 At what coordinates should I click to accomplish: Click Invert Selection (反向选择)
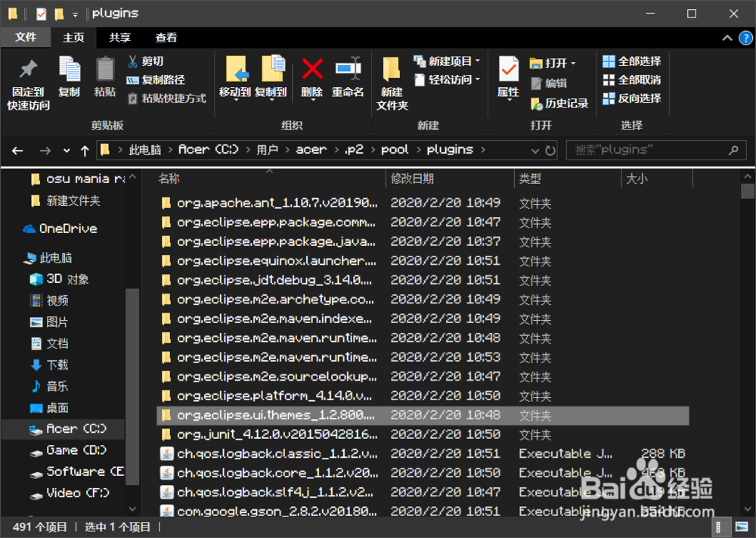632,98
